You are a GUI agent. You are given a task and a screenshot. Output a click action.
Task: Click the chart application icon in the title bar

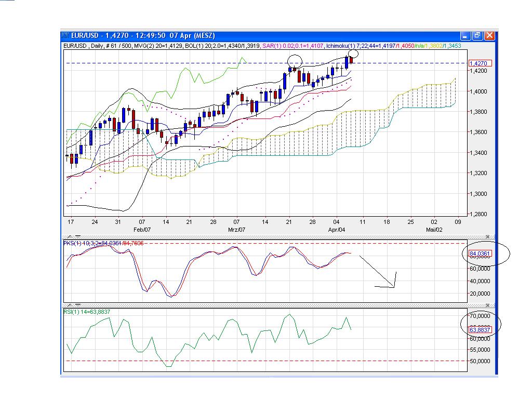66,34
